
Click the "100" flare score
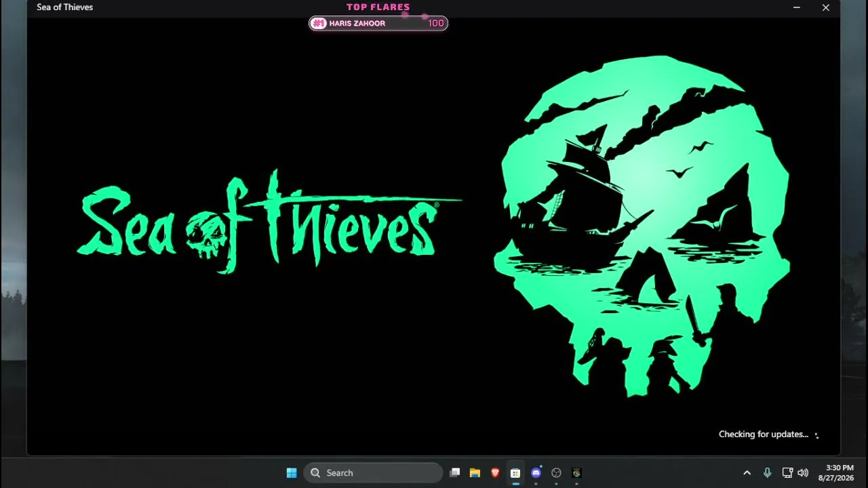click(x=436, y=24)
